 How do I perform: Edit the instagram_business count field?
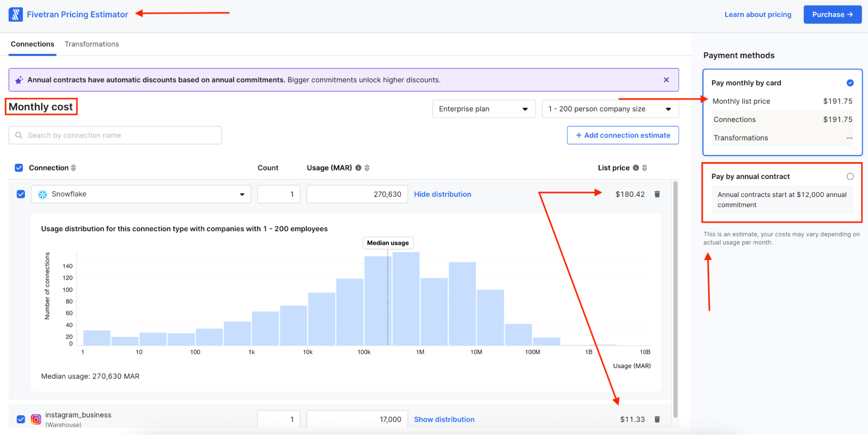[x=278, y=419]
